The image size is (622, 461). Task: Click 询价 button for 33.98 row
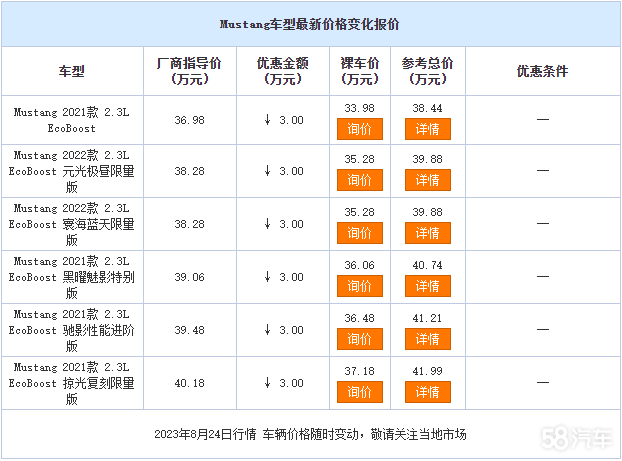[360, 129]
